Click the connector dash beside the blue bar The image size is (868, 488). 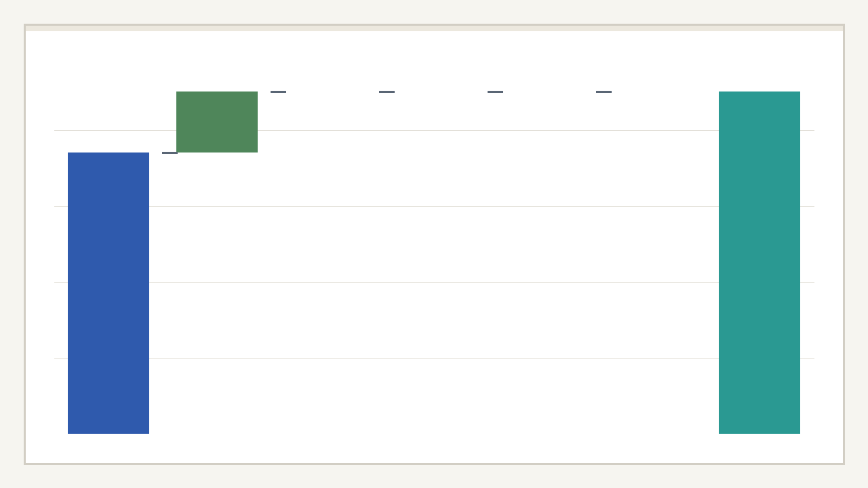[170, 152]
